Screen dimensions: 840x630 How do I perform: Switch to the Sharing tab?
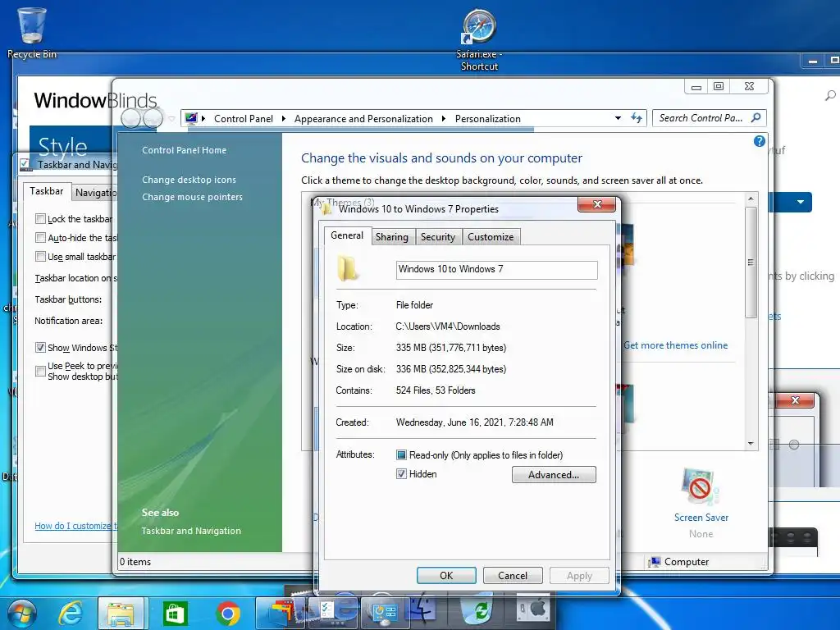coord(391,237)
